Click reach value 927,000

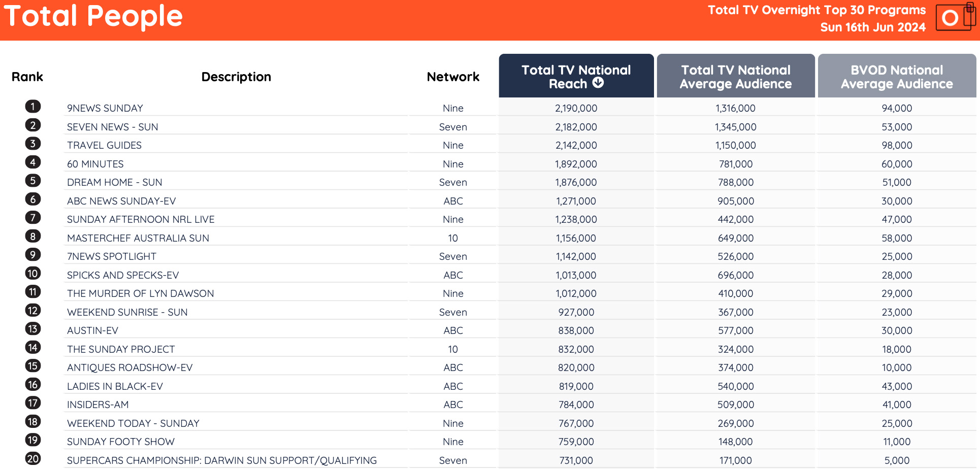[576, 312]
